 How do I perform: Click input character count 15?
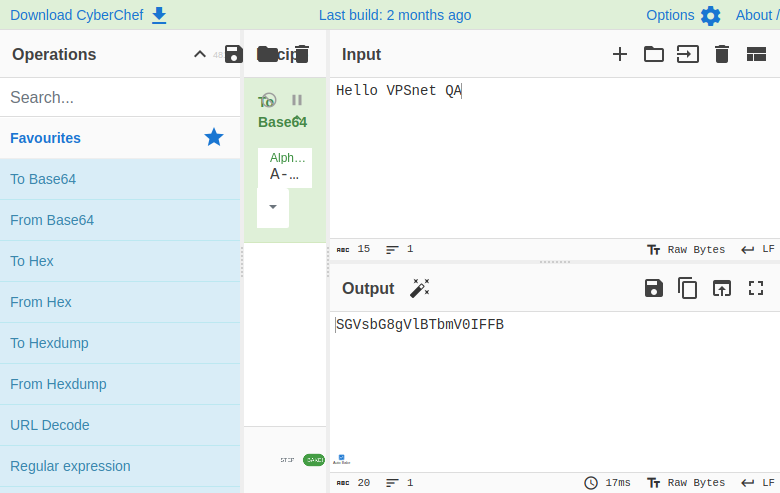coord(353,249)
